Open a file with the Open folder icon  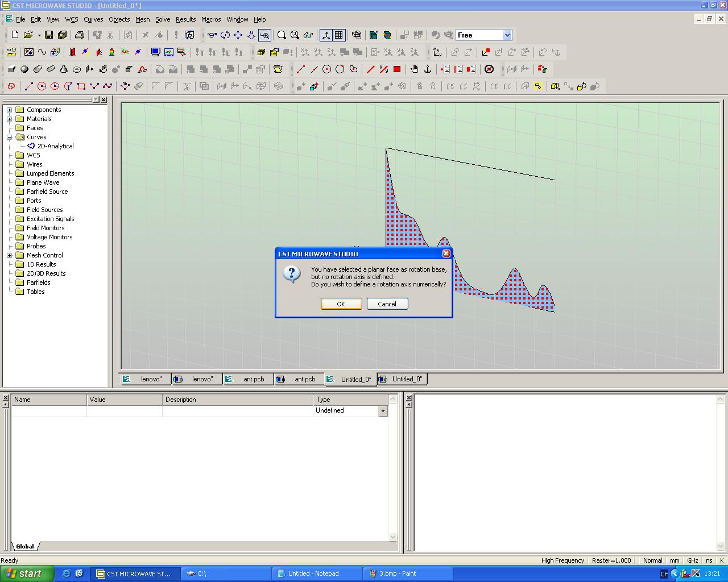[28, 35]
